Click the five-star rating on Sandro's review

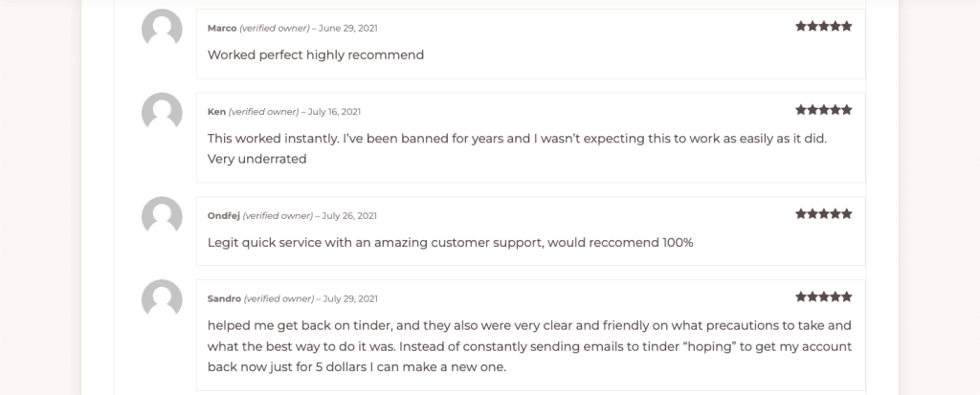coord(823,297)
